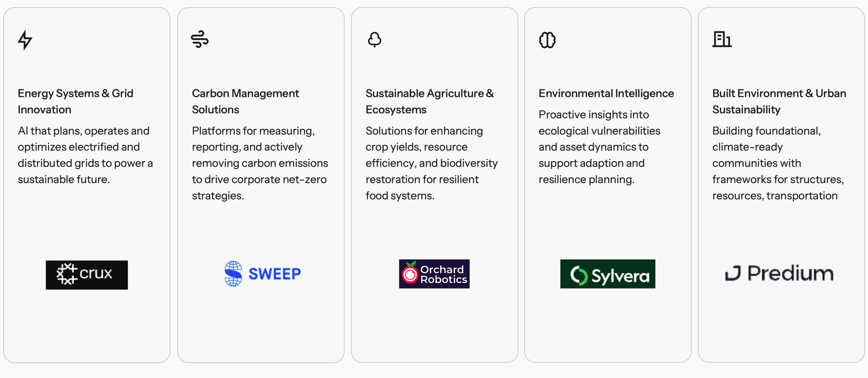The image size is (868, 378).
Task: Click the Sustainable Agriculture & Ecosystems heading
Action: 429,101
